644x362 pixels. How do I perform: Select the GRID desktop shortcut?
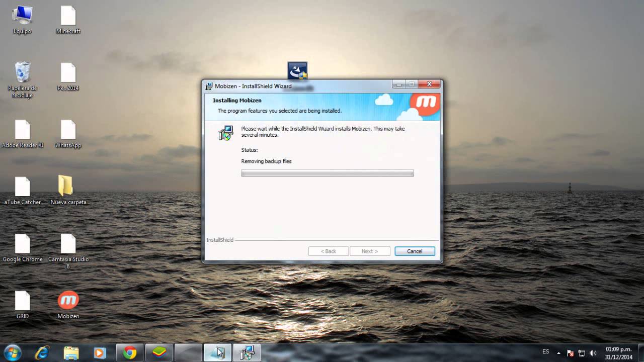23,305
